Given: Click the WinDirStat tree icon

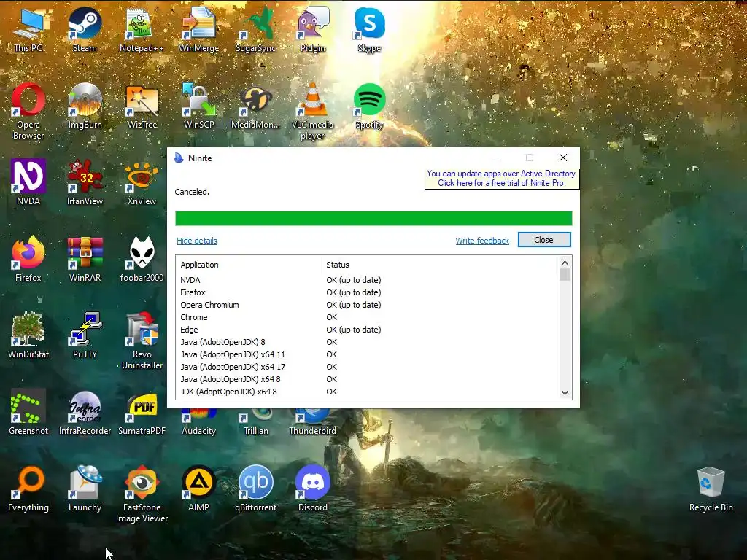Looking at the screenshot, I should pos(28,335).
